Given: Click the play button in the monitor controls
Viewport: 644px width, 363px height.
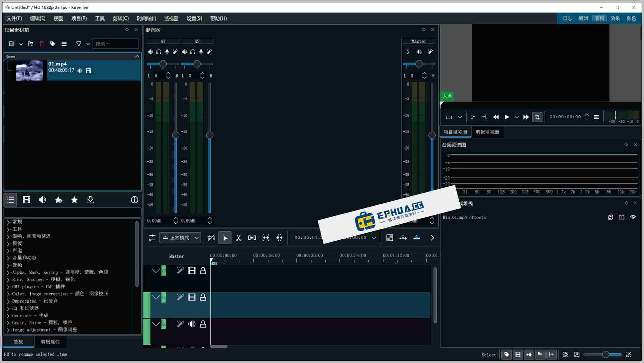Looking at the screenshot, I should 507,117.
